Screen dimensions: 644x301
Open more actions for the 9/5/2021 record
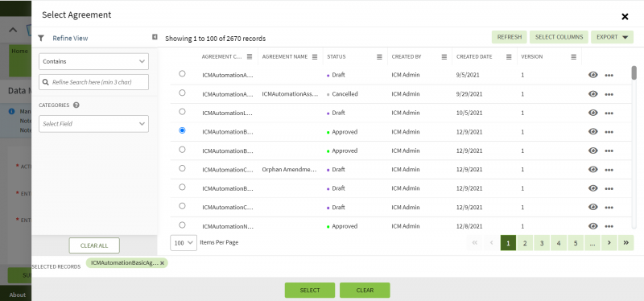click(x=609, y=75)
